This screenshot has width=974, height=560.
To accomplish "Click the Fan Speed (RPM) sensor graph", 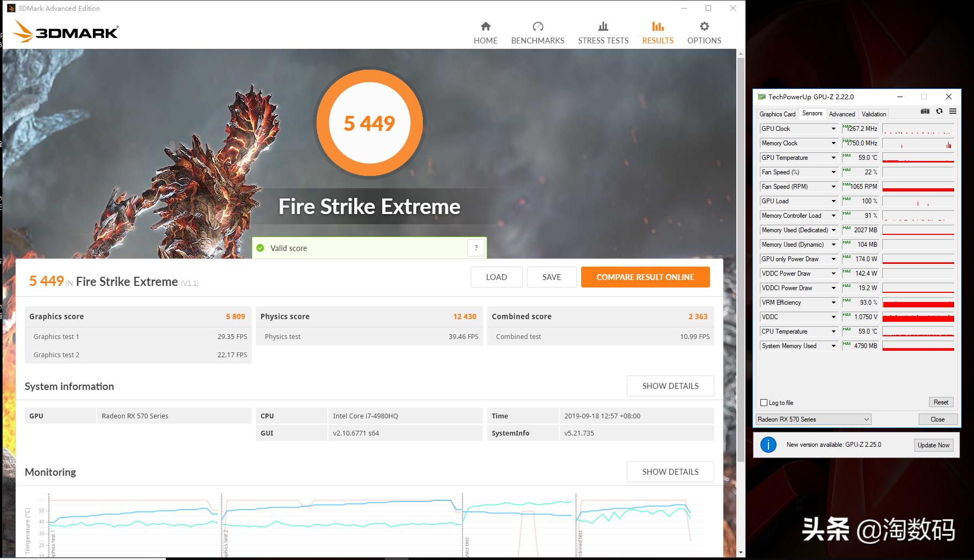I will (918, 187).
